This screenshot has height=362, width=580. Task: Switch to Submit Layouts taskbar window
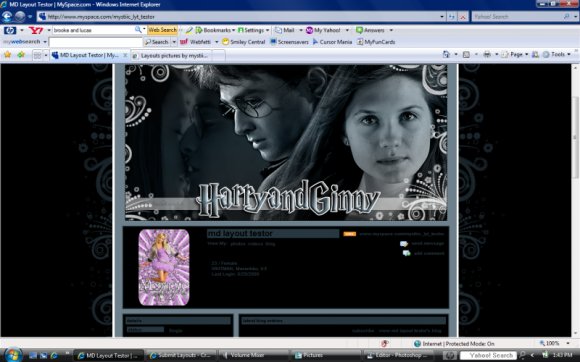(x=181, y=355)
